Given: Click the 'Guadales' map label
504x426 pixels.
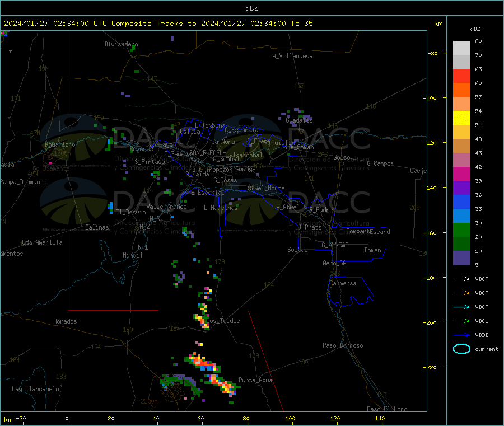Looking at the screenshot, I should click(x=299, y=120).
